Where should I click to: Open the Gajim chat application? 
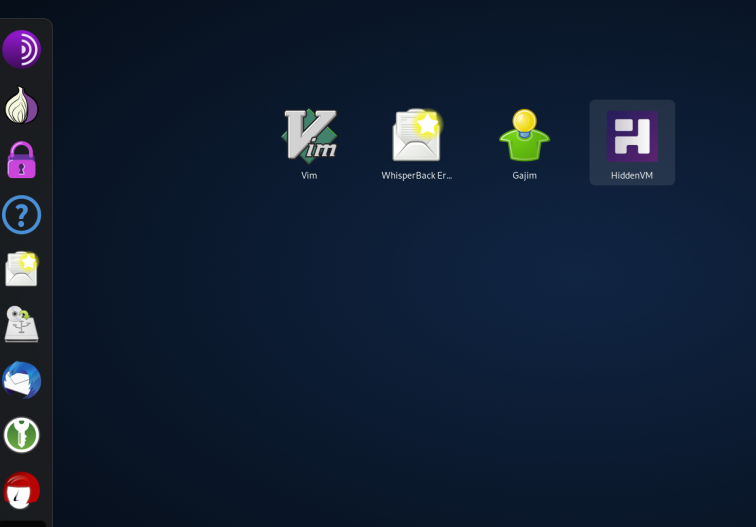click(x=524, y=143)
